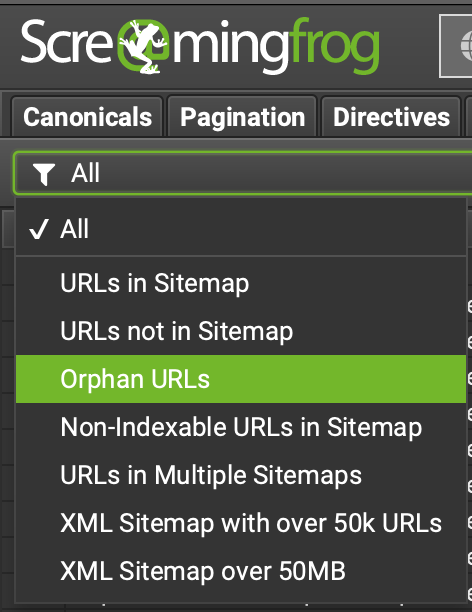Screen dimensions: 472x612
Task: Open the Directives tab
Action: point(391,117)
